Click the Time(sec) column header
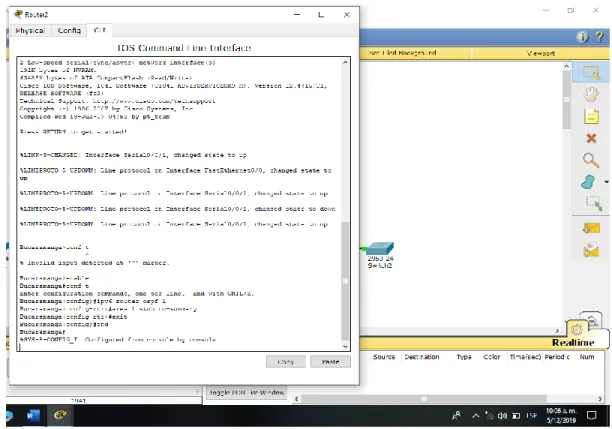 click(x=525, y=357)
